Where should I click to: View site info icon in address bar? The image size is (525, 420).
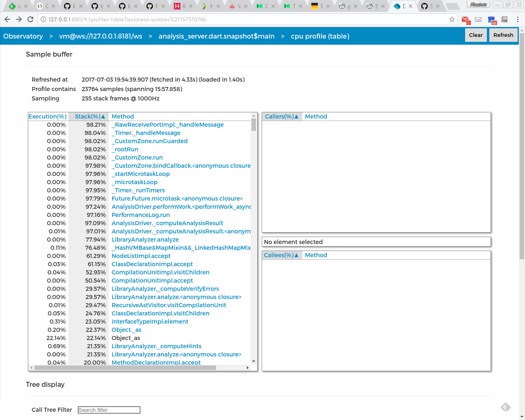coord(43,19)
